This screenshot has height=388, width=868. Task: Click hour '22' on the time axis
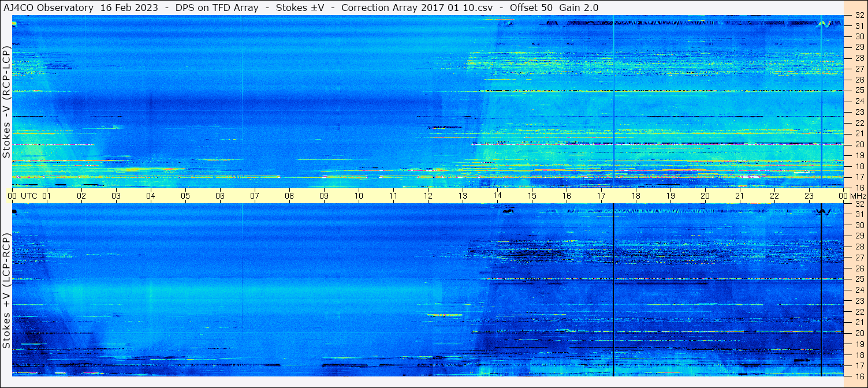pyautogui.click(x=774, y=196)
